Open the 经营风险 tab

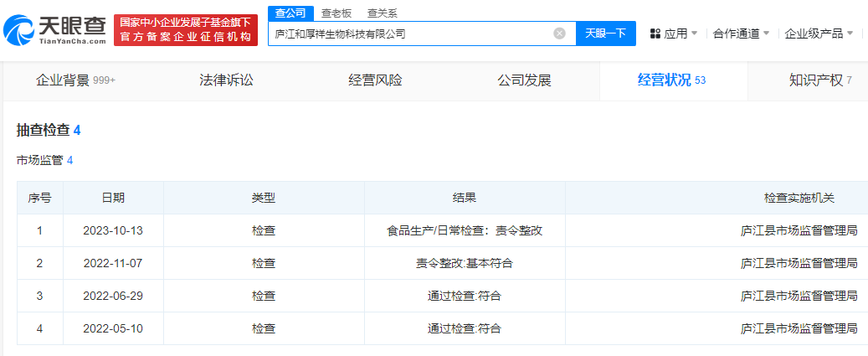pos(375,80)
